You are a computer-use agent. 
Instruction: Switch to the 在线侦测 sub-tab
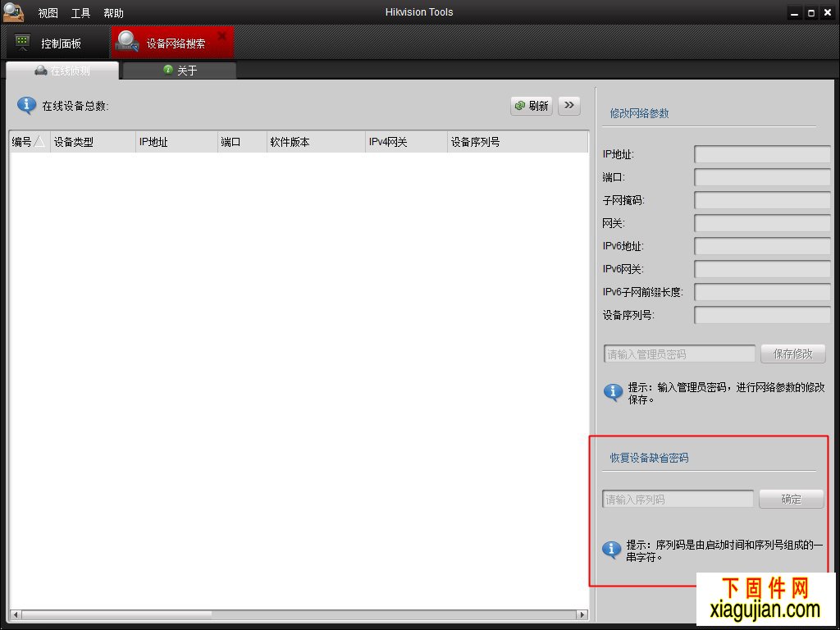pyautogui.click(x=62, y=71)
